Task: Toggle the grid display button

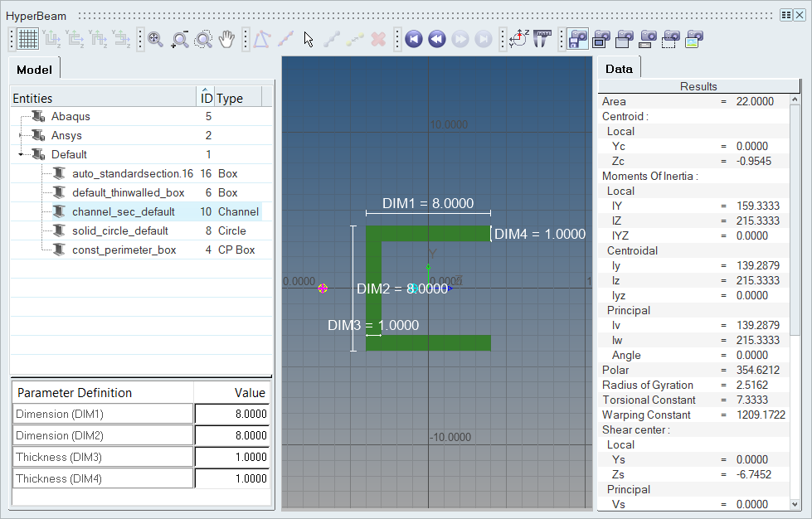Action: click(27, 39)
